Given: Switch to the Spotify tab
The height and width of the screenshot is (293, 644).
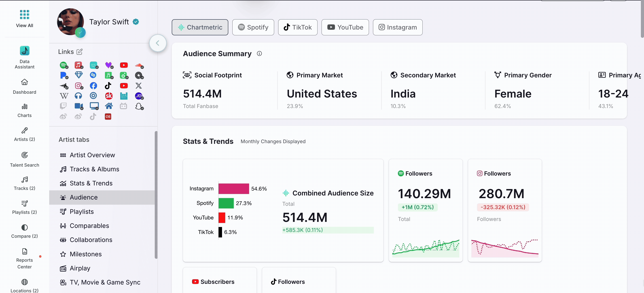Looking at the screenshot, I should [x=253, y=27].
